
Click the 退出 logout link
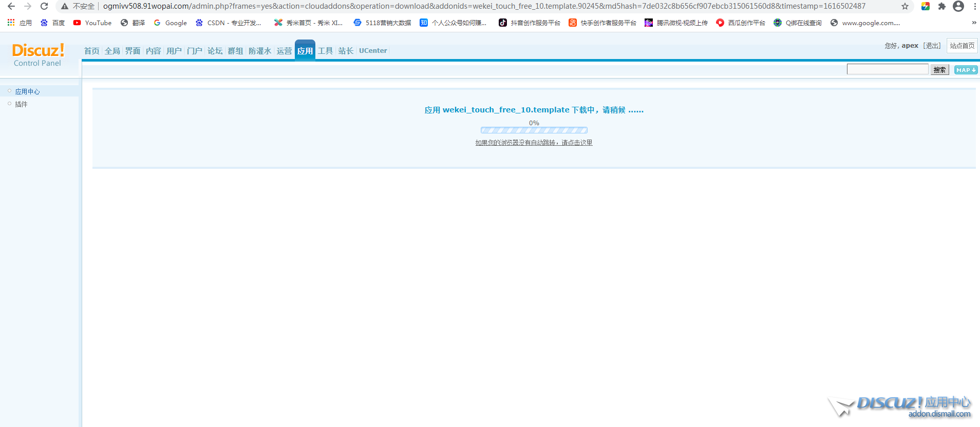click(x=932, y=46)
